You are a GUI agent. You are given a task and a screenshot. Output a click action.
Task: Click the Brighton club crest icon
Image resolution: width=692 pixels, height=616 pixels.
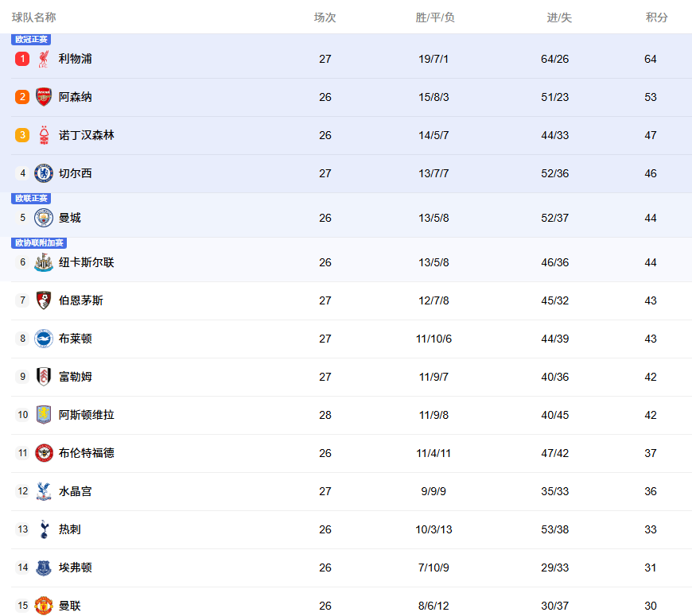pyautogui.click(x=44, y=339)
